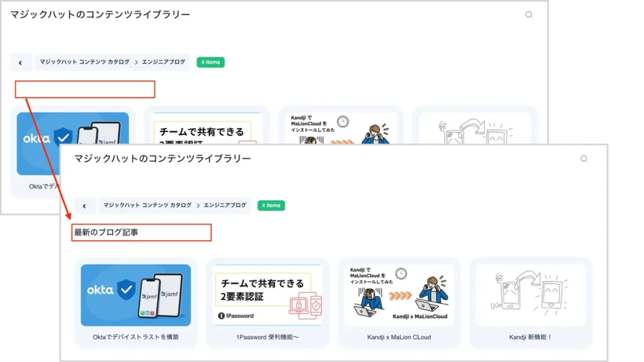Open the Kandji 新機能 sketch thumbnail in the front window
644x362 pixels.
pyautogui.click(x=531, y=295)
